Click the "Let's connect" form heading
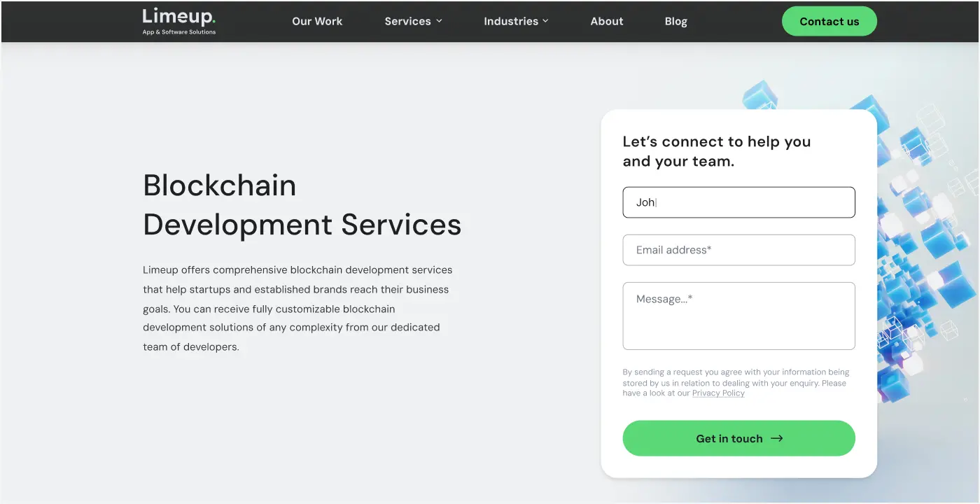980x504 pixels. (x=716, y=151)
